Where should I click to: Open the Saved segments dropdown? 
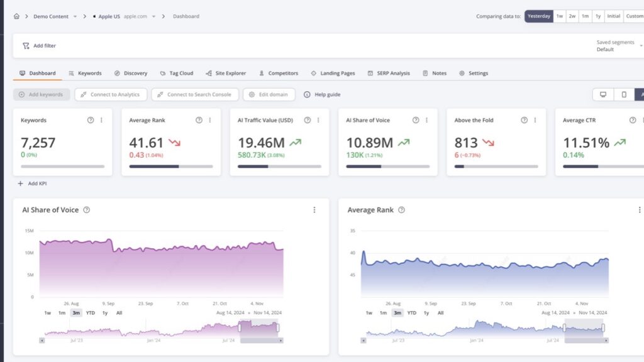619,45
